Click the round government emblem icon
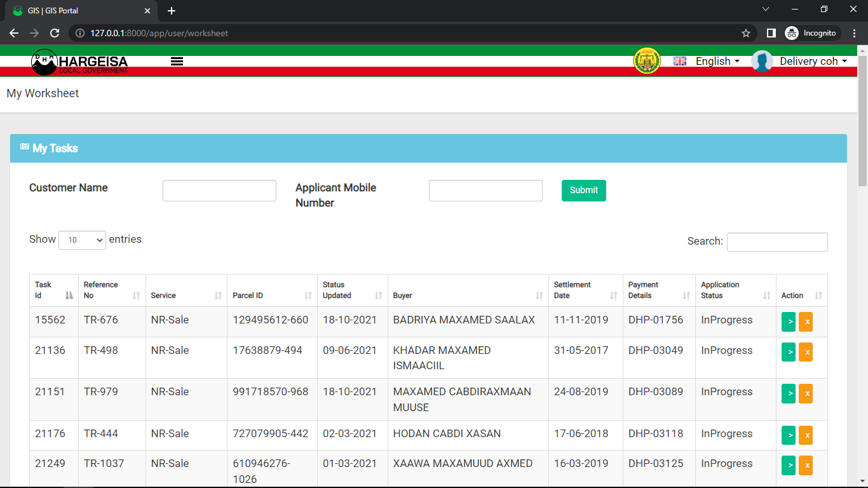Screen dimensions: 868x488 (x=647, y=61)
